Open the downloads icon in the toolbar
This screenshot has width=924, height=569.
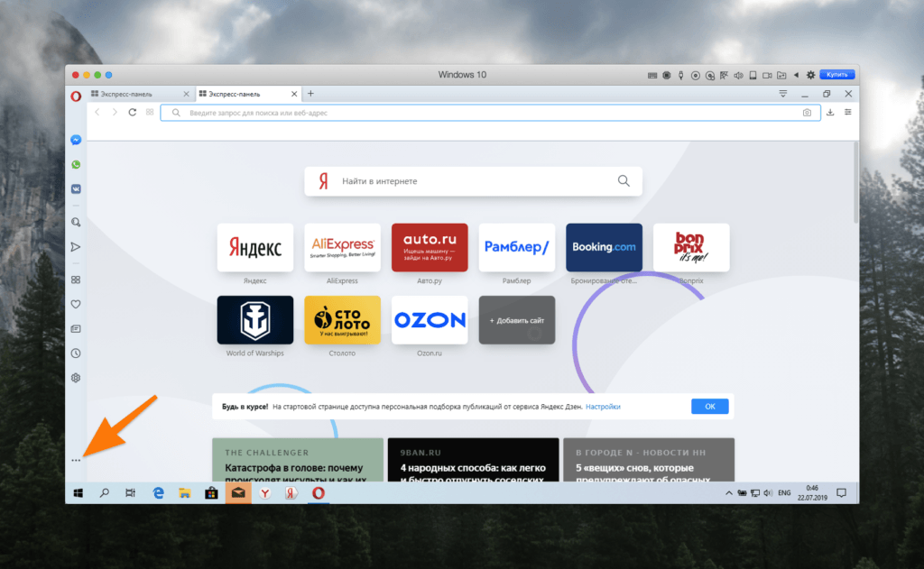click(x=830, y=113)
